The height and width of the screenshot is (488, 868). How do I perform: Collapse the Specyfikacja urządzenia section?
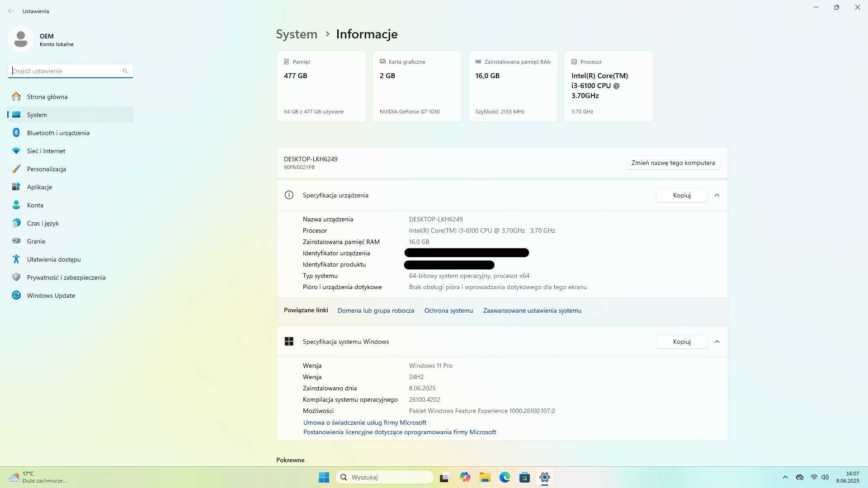click(x=717, y=195)
